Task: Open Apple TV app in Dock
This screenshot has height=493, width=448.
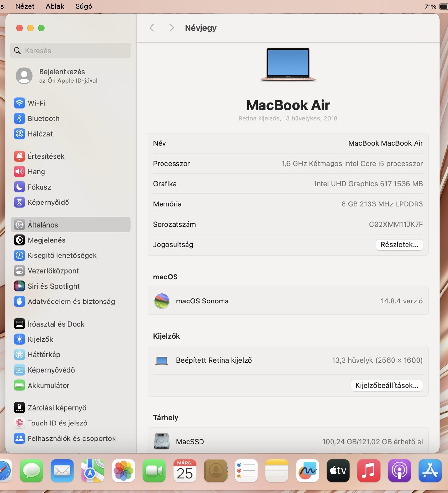Action: (x=338, y=471)
